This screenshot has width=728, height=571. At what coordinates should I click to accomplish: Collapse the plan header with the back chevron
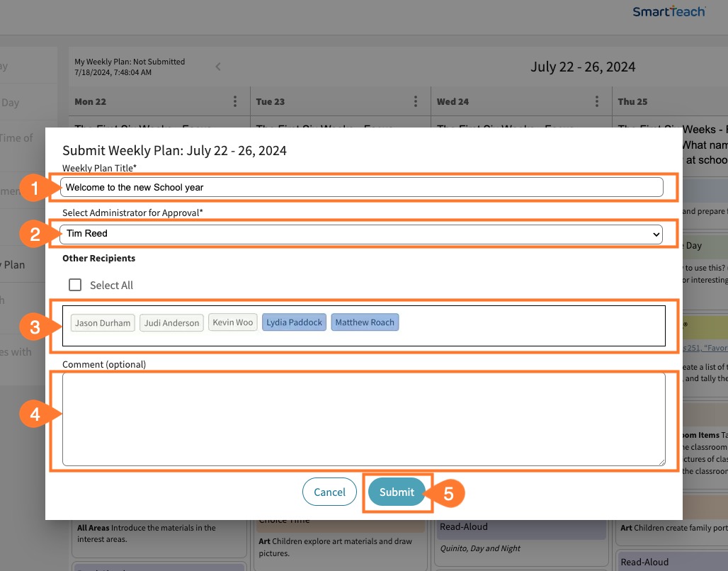coord(218,67)
